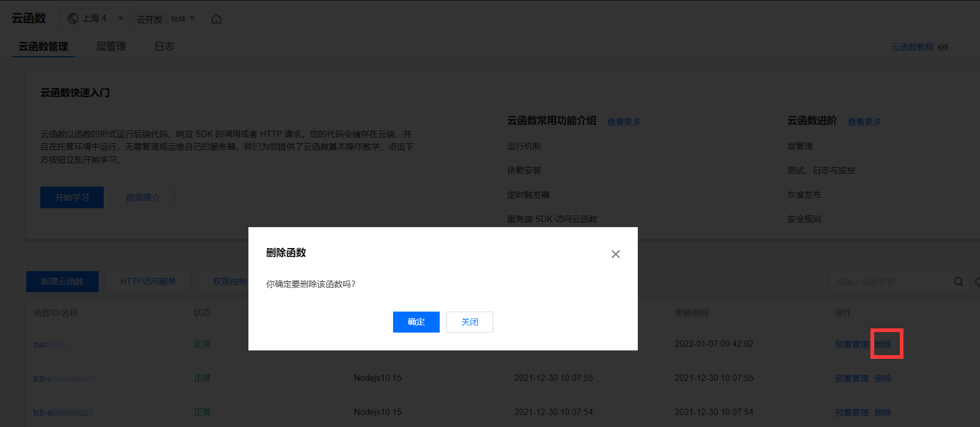
Task: Click the 视频简介 button
Action: click(x=143, y=197)
